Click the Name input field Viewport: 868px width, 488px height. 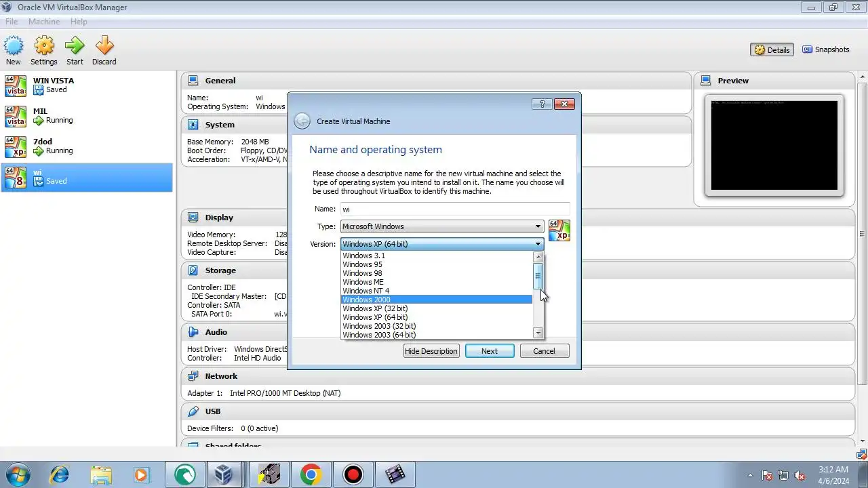click(x=455, y=209)
